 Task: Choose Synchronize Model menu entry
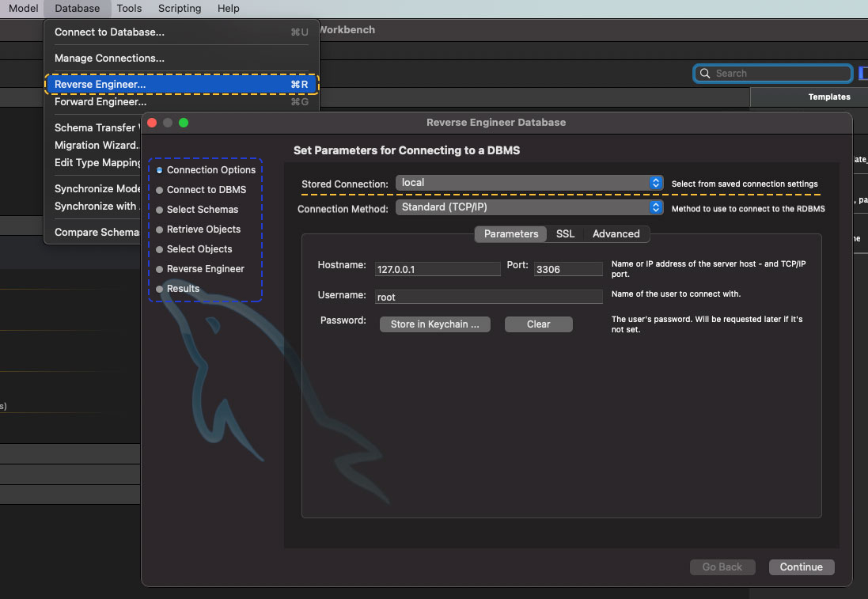[97, 189]
